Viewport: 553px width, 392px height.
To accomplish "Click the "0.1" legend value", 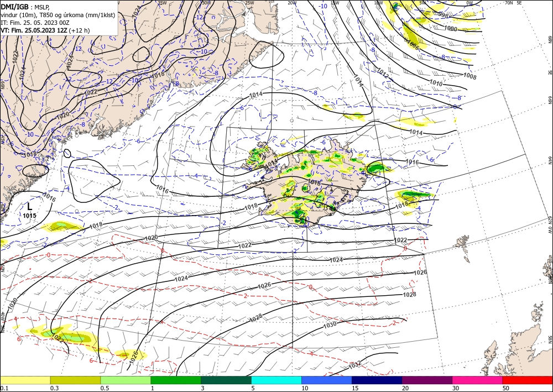I will pos(3,388).
